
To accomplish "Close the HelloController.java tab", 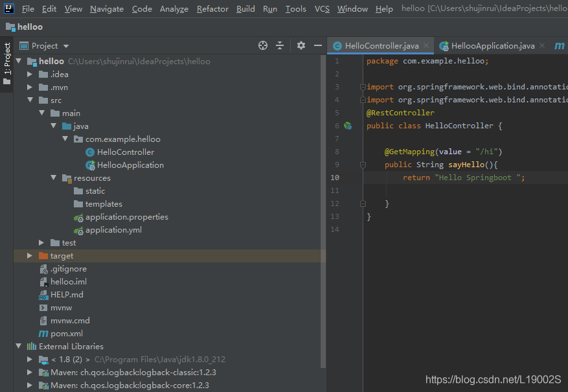I will tap(426, 45).
